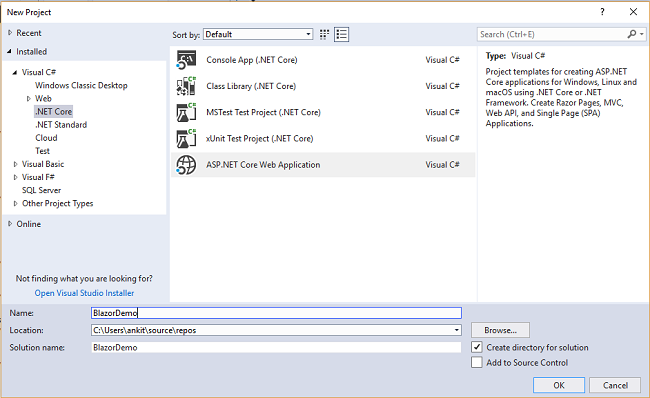Switch to medium icons list view
This screenshot has height=398, width=650.
[342, 34]
